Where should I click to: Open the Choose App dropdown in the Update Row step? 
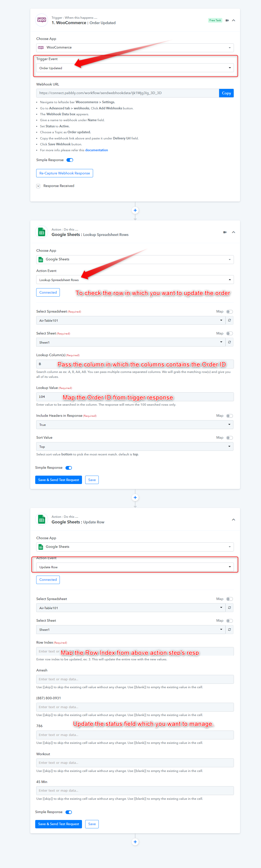(135, 547)
